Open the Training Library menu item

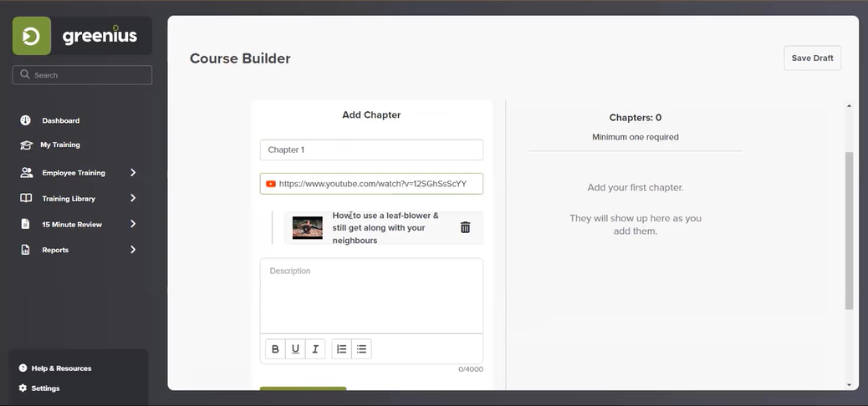[69, 199]
